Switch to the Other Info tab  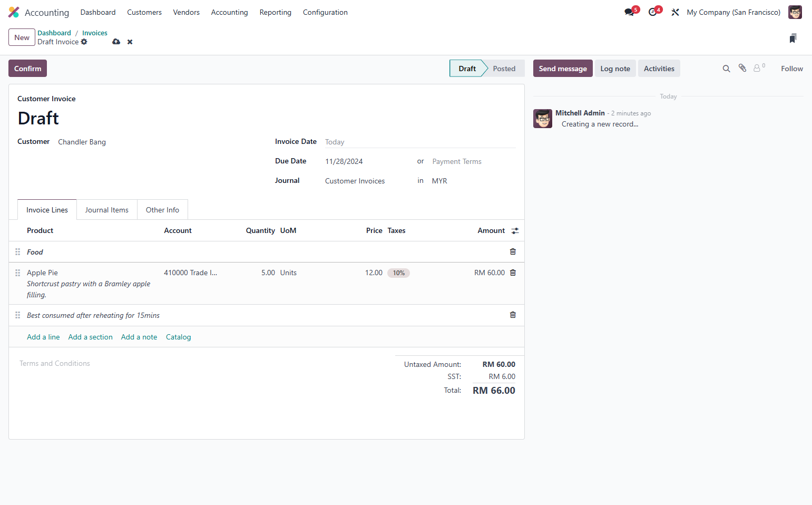162,210
